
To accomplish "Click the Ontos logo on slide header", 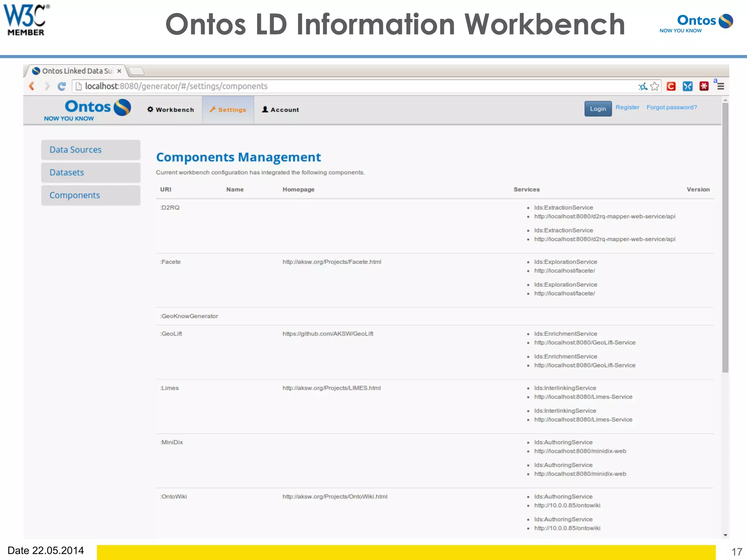I will [696, 23].
